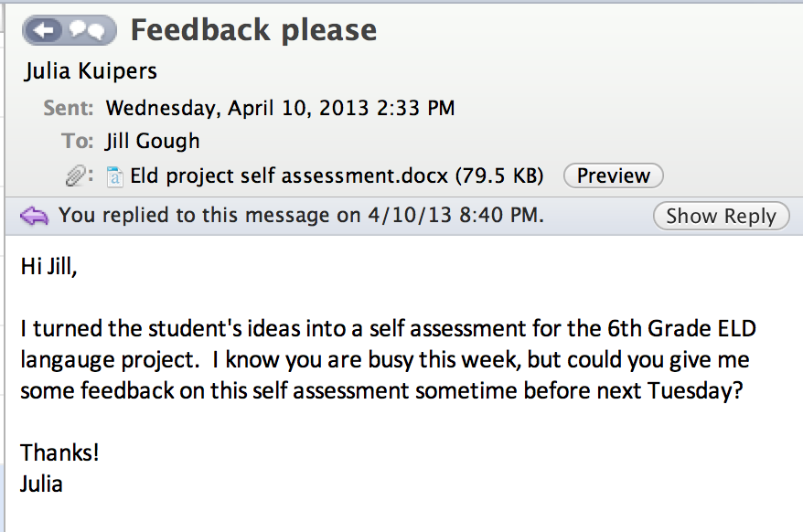Open the Eld project self assessment.docx attachment
Viewport: 803px width, 532px height.
click(x=337, y=176)
